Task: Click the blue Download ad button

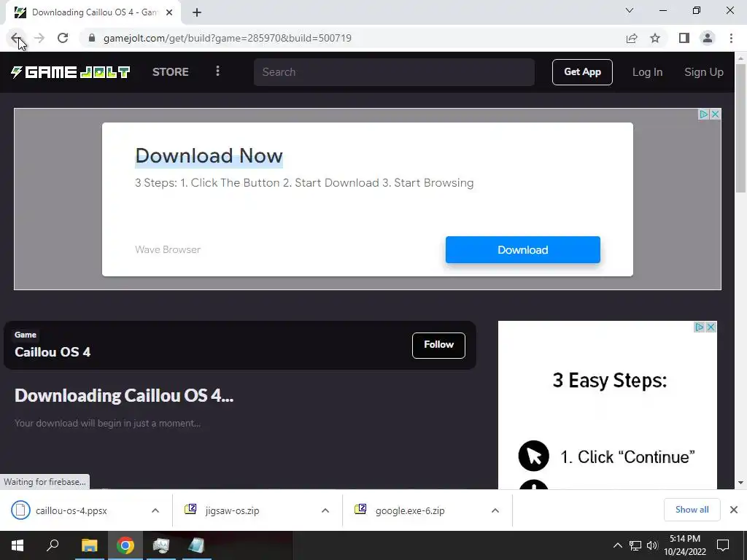Action: pyautogui.click(x=522, y=249)
